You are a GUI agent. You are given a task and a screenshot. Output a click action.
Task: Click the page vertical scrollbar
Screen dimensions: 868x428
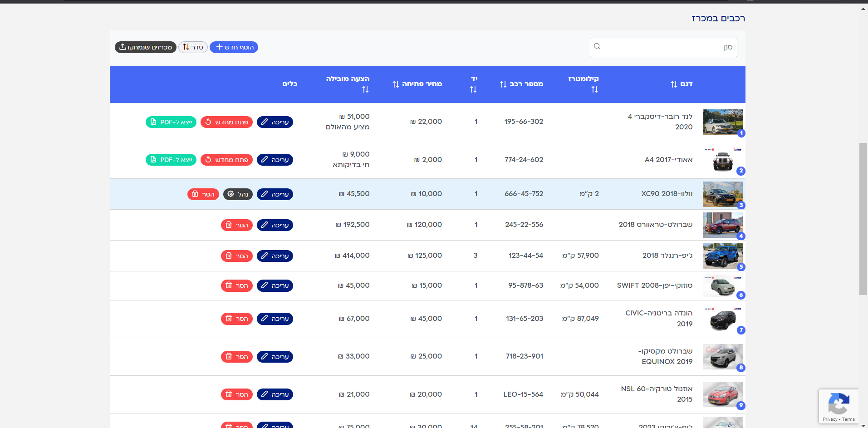click(863, 219)
